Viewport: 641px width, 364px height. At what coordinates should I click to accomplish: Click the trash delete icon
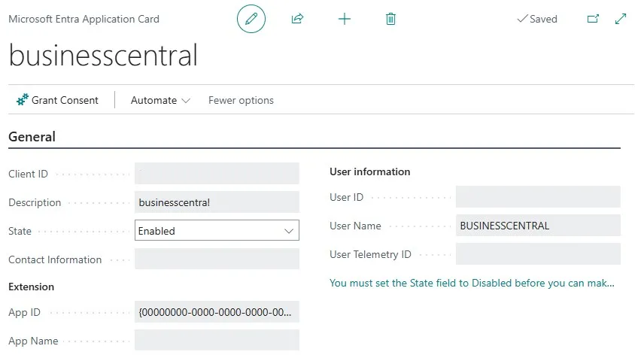390,19
